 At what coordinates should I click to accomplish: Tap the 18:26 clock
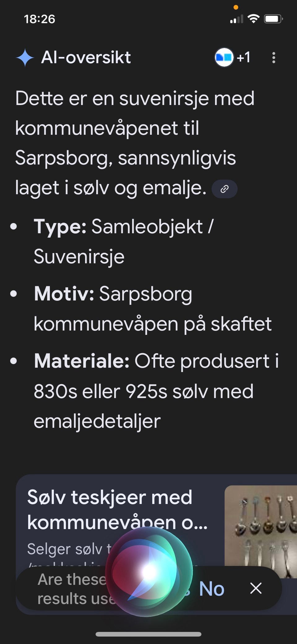point(39,19)
